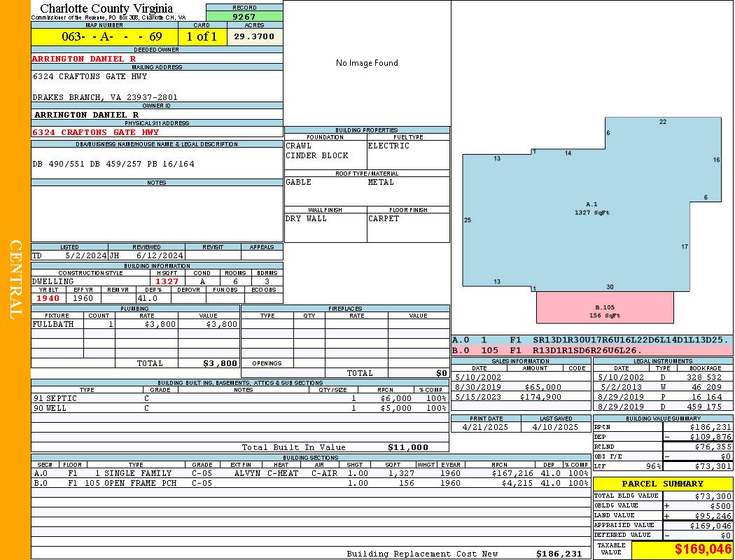Select foundation type CRAWL
Viewport: 735px width, 560px height.
click(x=299, y=146)
